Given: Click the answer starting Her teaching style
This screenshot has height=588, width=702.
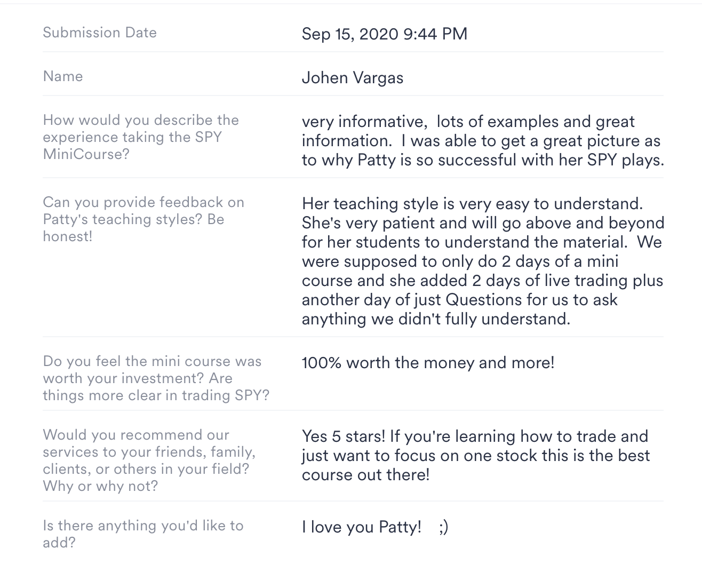Looking at the screenshot, I should [x=482, y=261].
